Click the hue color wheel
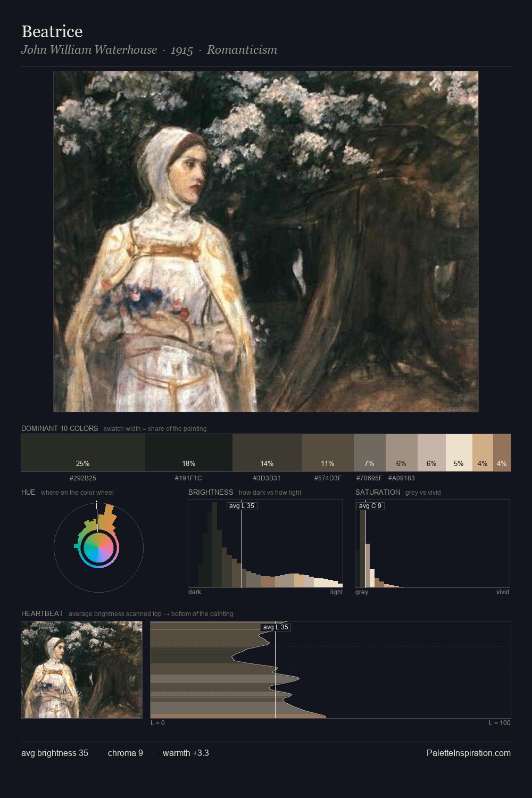The width and height of the screenshot is (532, 798). point(98,547)
